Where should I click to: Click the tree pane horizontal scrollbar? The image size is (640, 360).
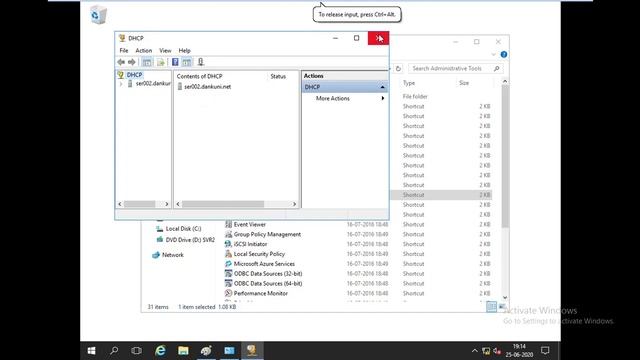[139, 204]
